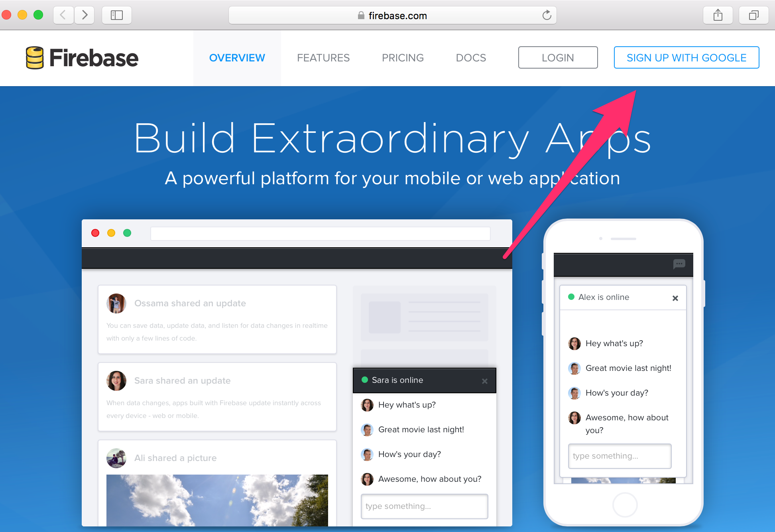This screenshot has height=532, width=775.
Task: Open the Docs section
Action: tap(471, 58)
